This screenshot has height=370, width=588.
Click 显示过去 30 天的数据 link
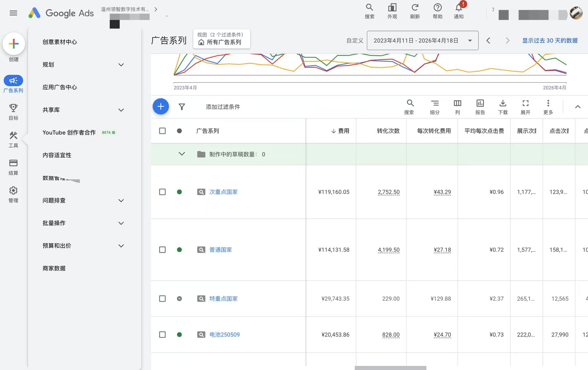[x=550, y=41]
